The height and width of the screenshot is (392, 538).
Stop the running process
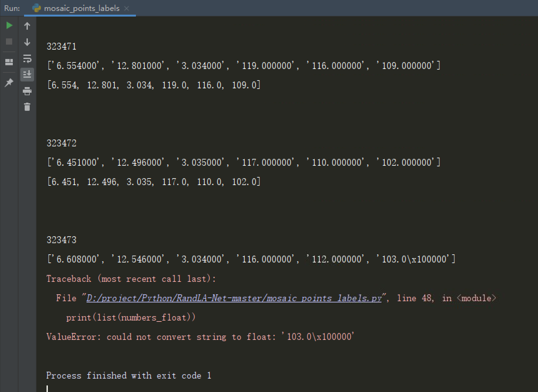click(9, 42)
